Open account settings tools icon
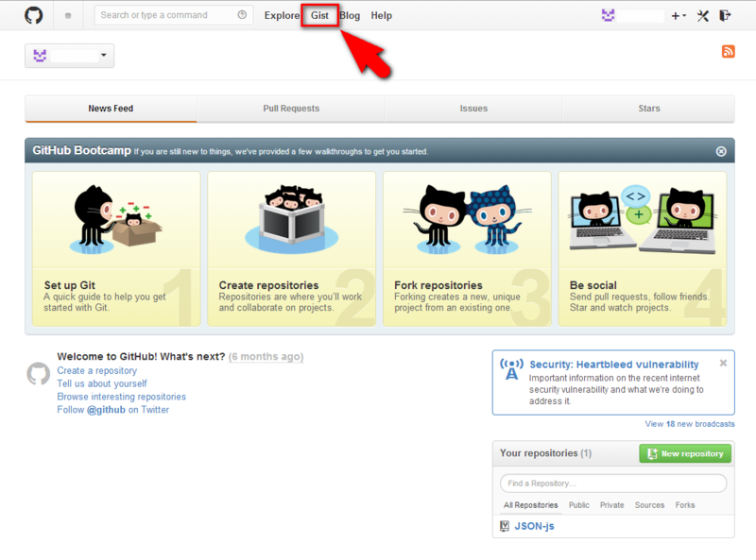Screen dimensions: 756x560 coord(703,16)
